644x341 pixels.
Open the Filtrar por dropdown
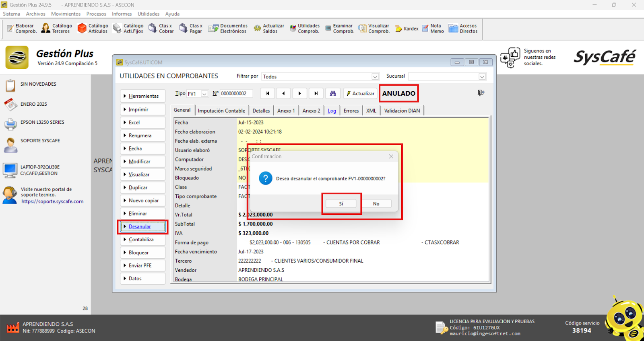(375, 76)
